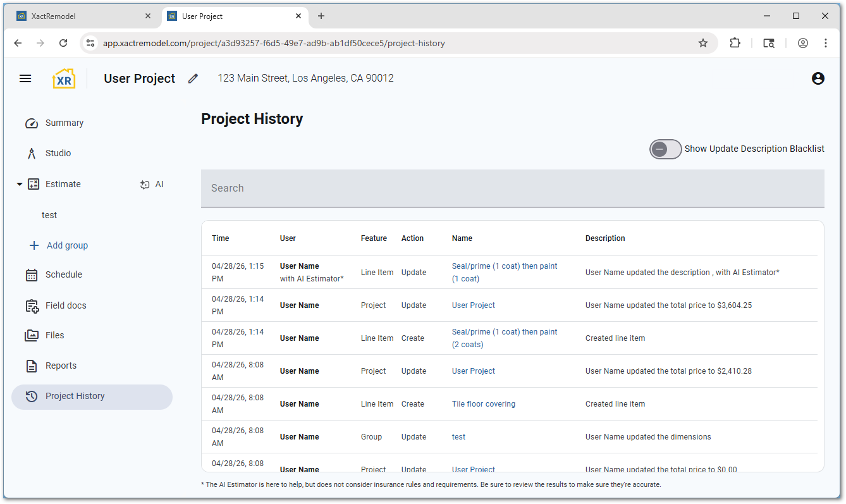Screen dimensions: 846x504
Task: Click the Reports document icon
Action: 32,366
